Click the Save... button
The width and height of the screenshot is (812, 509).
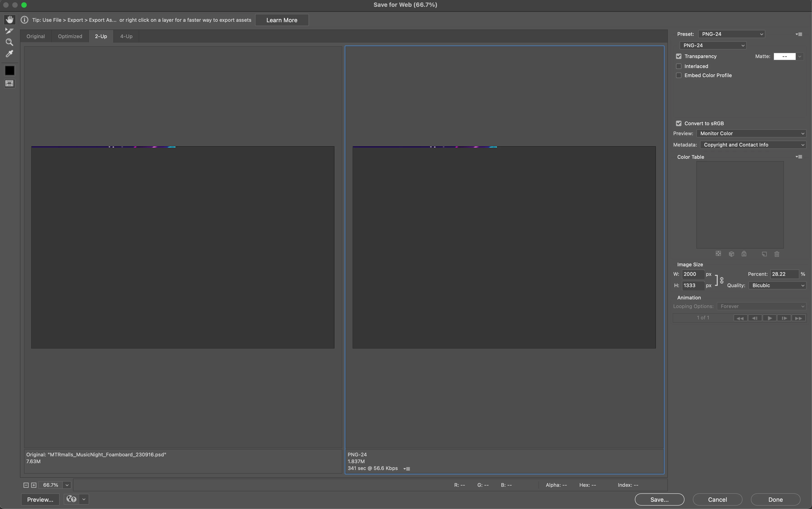pyautogui.click(x=659, y=499)
